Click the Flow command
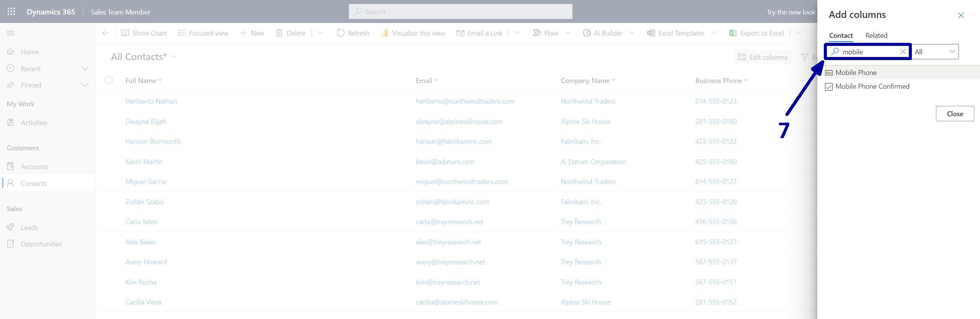980x319 pixels. tap(546, 33)
